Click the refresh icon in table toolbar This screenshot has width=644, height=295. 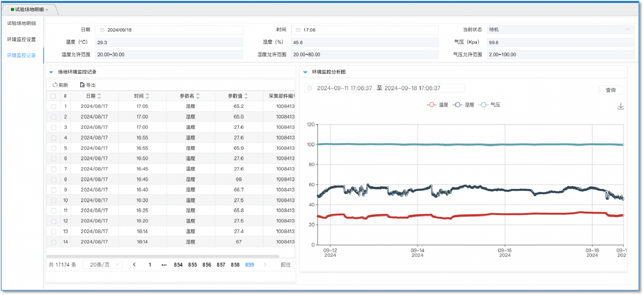coord(55,85)
